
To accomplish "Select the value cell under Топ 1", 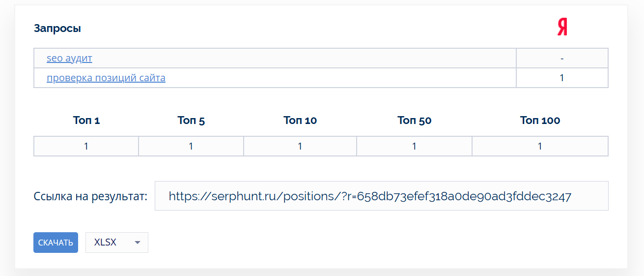I will point(86,146).
